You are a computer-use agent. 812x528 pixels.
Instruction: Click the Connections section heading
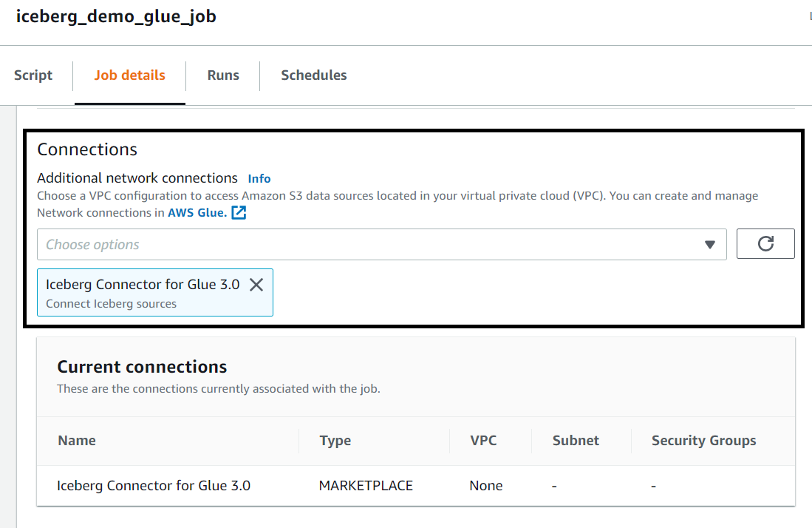coord(87,149)
